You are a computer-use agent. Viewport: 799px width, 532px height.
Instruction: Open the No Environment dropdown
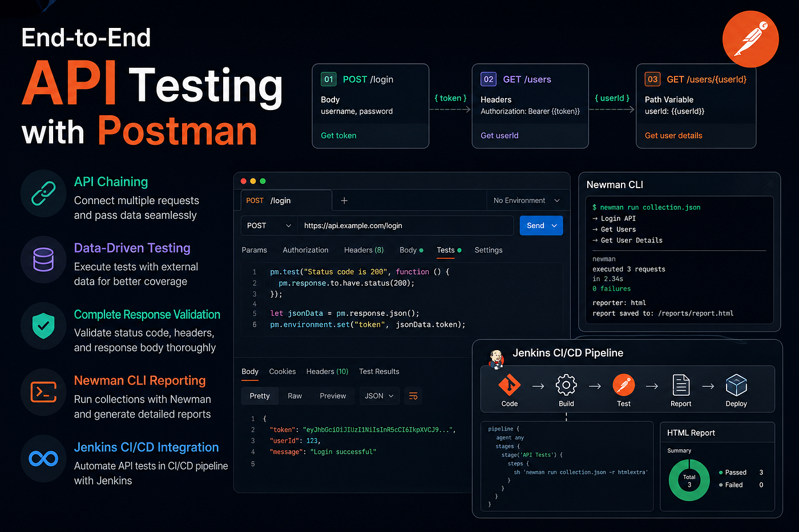tap(527, 201)
